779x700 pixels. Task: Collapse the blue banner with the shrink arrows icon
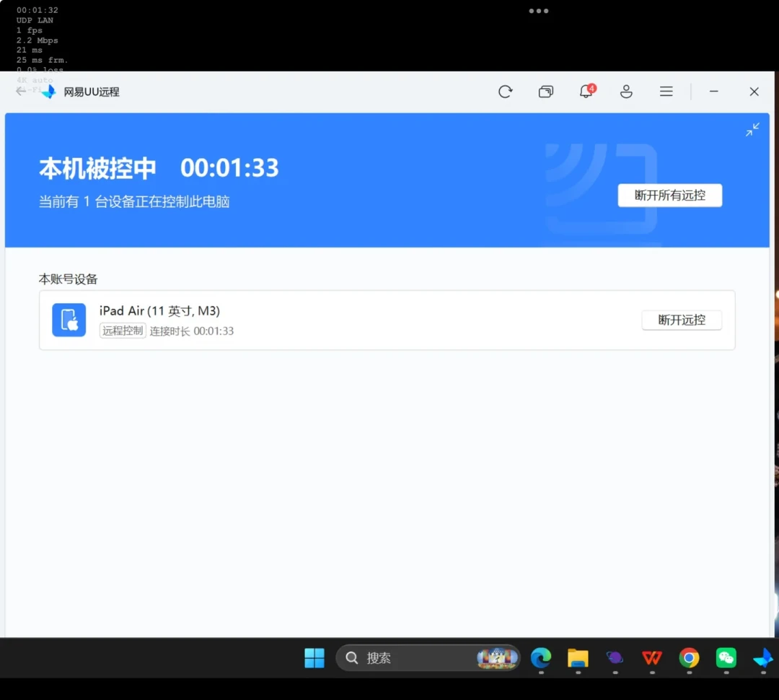(x=752, y=129)
